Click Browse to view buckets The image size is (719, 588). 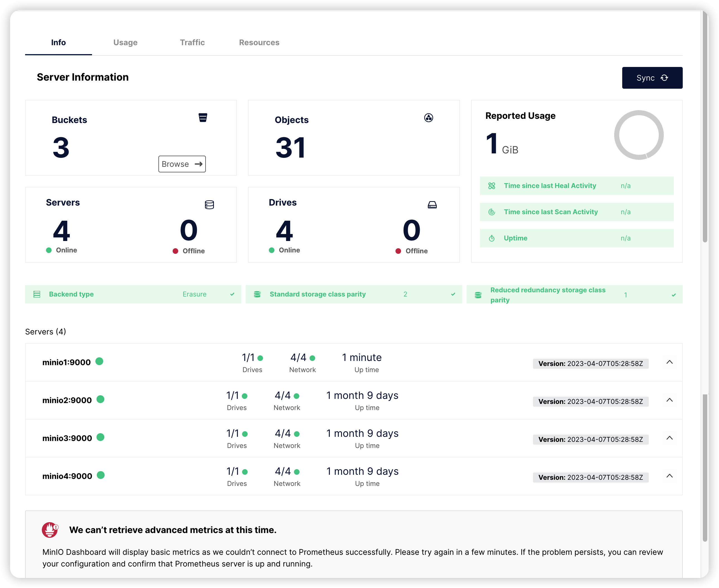coord(182,164)
